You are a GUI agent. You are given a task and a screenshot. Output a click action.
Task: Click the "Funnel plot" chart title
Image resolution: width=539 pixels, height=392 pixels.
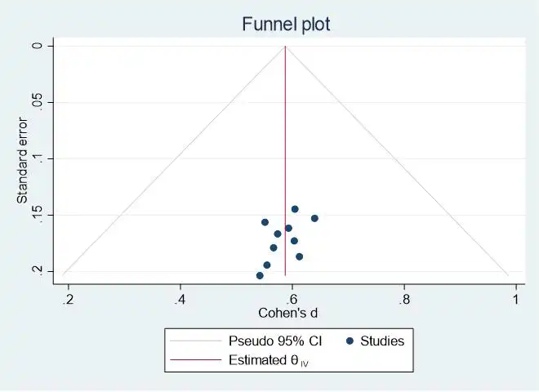coord(285,24)
